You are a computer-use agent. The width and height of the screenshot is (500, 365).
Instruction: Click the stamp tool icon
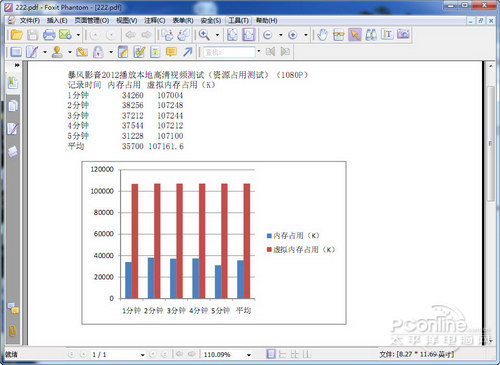pyautogui.click(x=57, y=52)
